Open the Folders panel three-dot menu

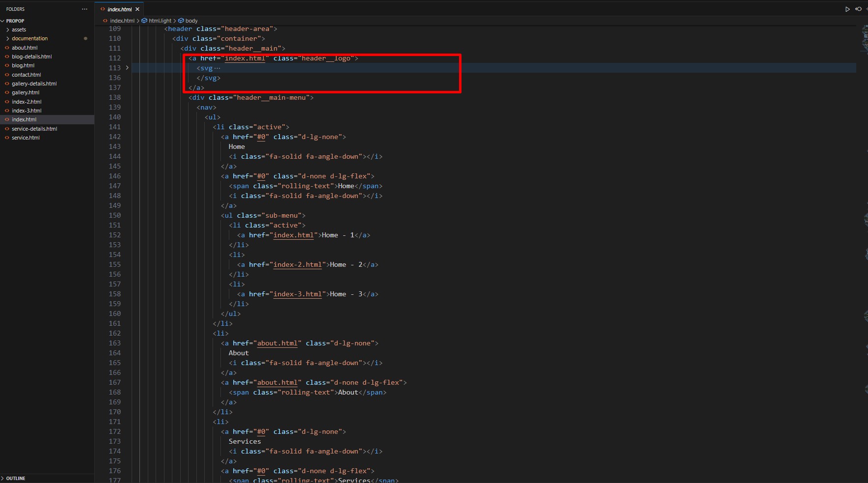(84, 9)
